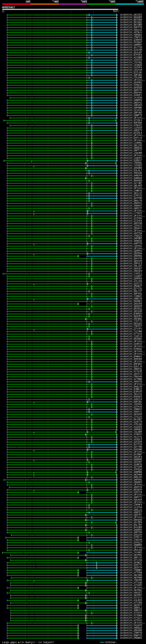
Task: Select the red 20% identity legend segment
Action: (x=16, y=4)
